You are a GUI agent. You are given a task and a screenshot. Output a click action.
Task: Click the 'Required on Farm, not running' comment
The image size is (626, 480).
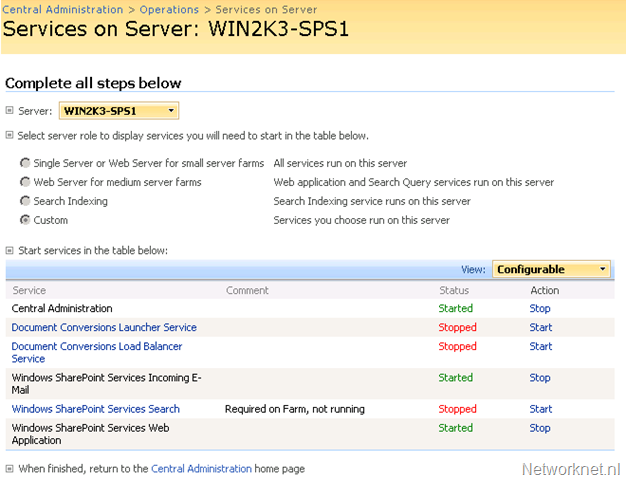pyautogui.click(x=295, y=409)
